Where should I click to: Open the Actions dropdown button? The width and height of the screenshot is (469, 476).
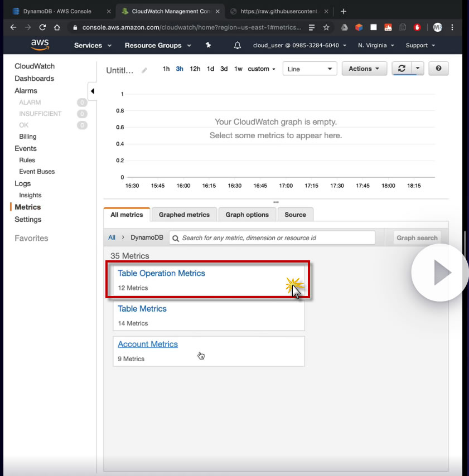pyautogui.click(x=364, y=69)
